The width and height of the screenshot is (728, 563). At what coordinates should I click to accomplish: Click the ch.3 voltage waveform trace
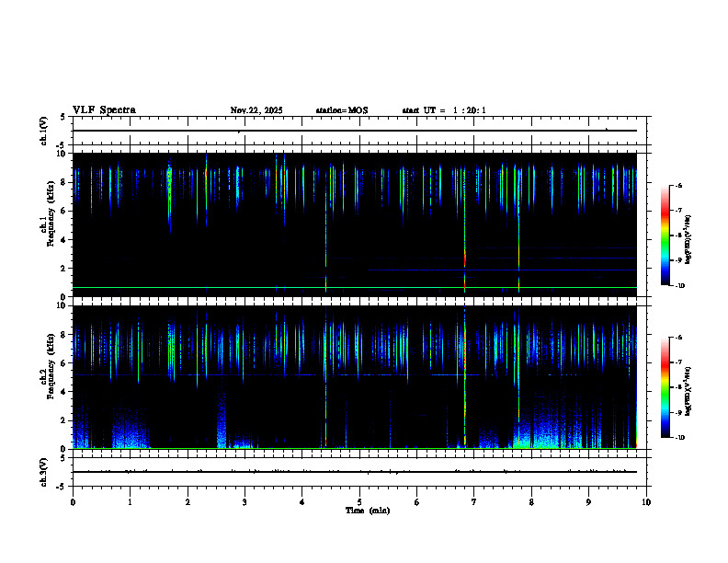click(x=355, y=472)
